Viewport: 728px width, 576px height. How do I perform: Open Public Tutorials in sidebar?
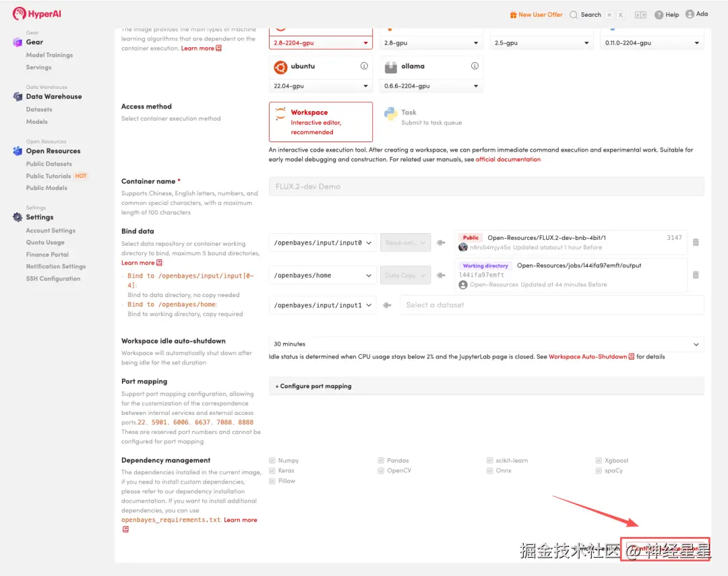click(49, 176)
